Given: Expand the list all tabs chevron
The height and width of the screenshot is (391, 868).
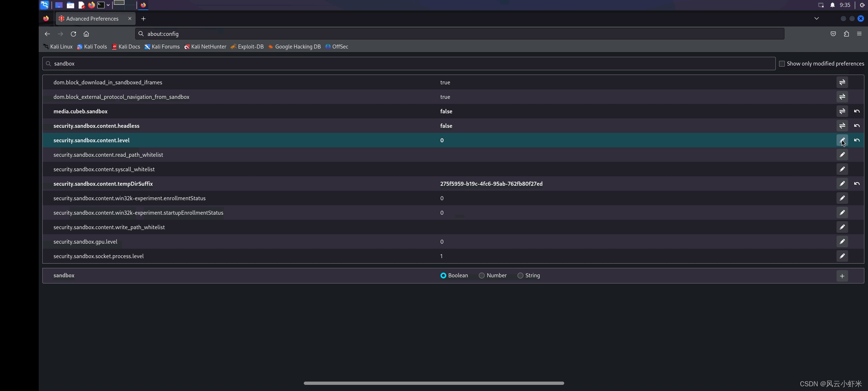Looking at the screenshot, I should point(817,18).
